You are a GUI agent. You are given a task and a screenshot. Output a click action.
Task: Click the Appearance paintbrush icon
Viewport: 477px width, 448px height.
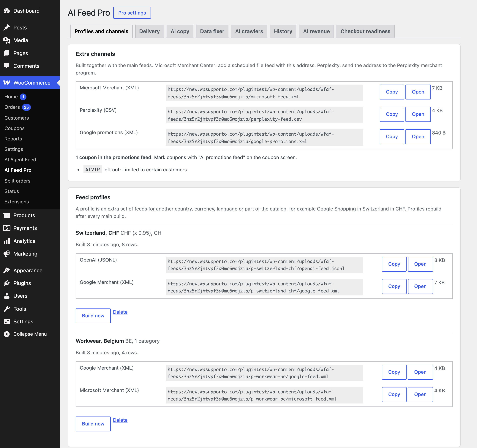click(x=7, y=270)
